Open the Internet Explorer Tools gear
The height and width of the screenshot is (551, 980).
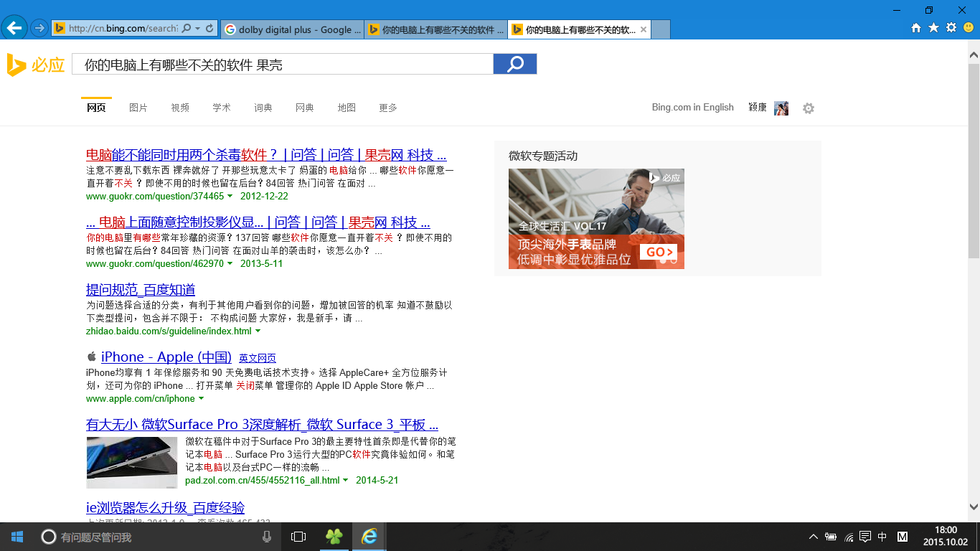tap(951, 28)
